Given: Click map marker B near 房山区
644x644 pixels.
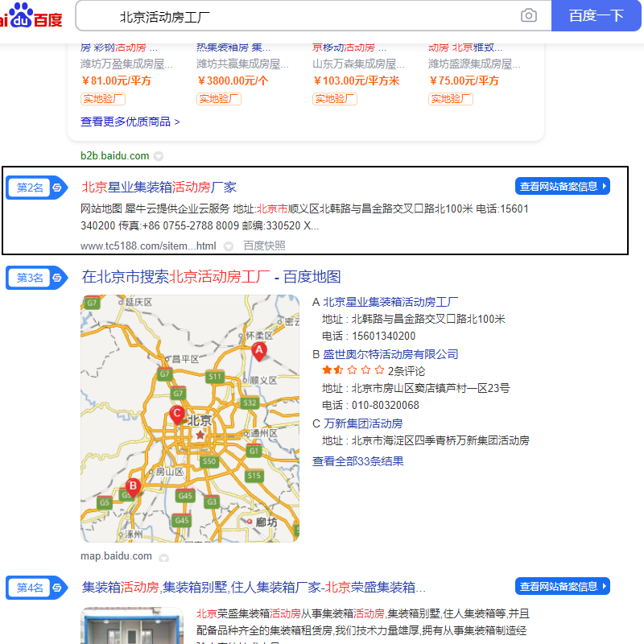Looking at the screenshot, I should click(x=133, y=488).
